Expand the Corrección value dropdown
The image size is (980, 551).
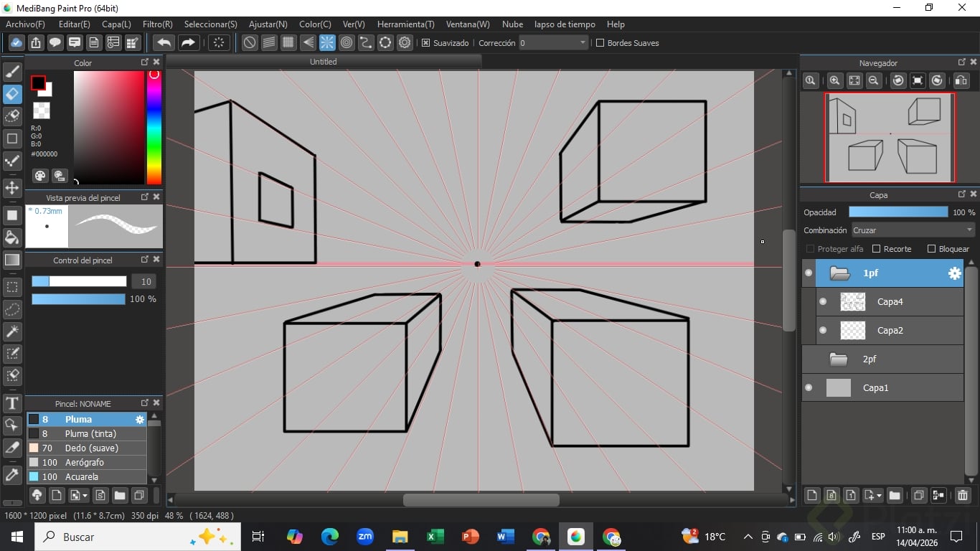[x=583, y=43]
